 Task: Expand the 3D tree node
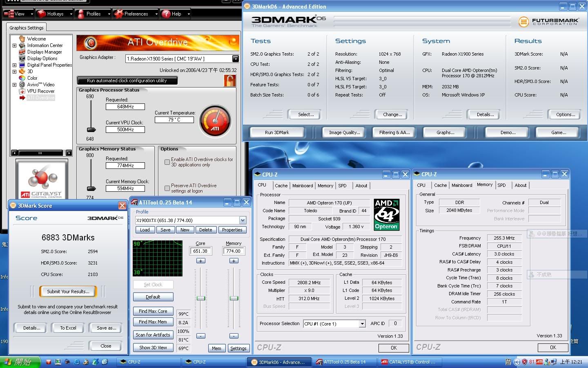(x=15, y=72)
